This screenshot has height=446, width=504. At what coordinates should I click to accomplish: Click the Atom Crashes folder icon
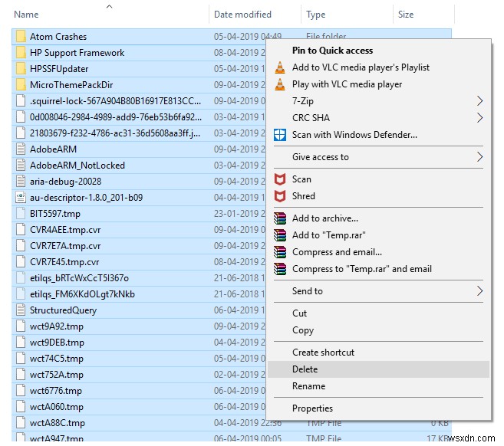[21, 37]
